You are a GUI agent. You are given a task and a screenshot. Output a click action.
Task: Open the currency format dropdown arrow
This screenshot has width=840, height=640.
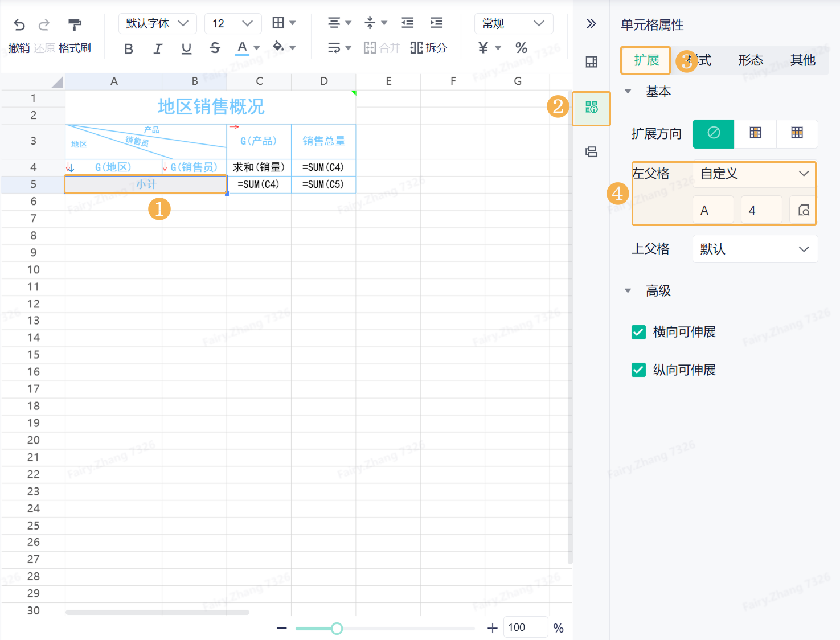click(x=498, y=48)
